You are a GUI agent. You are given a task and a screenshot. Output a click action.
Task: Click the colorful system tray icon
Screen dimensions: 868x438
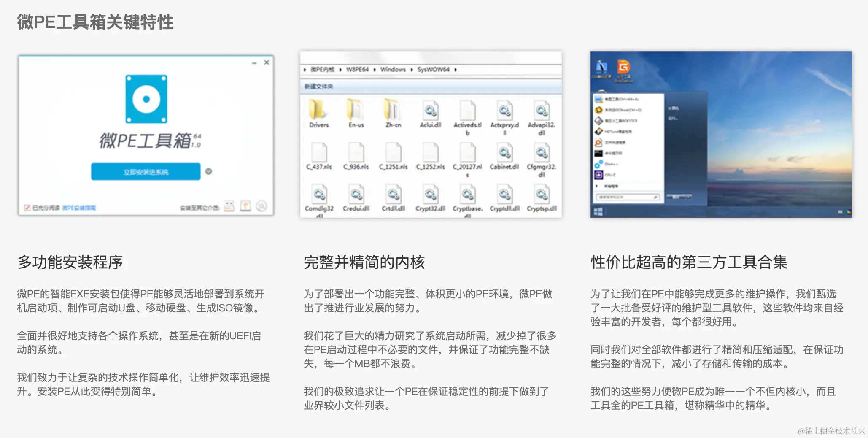click(849, 212)
